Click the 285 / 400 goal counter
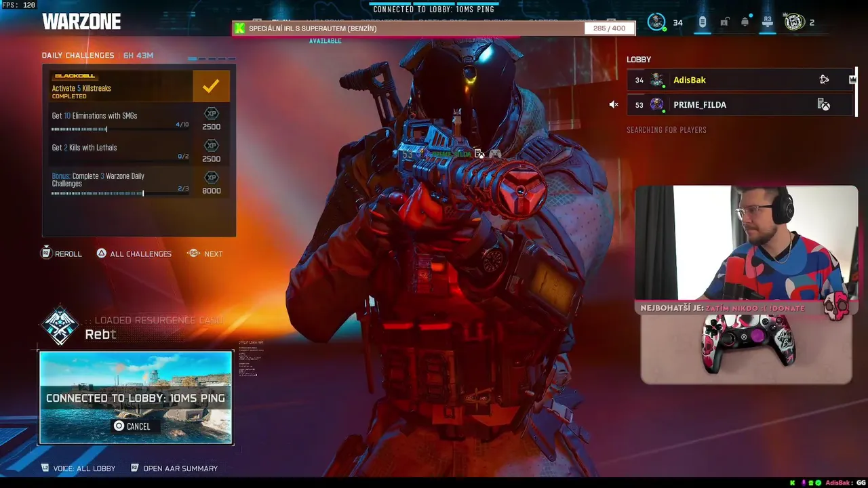 609,28
